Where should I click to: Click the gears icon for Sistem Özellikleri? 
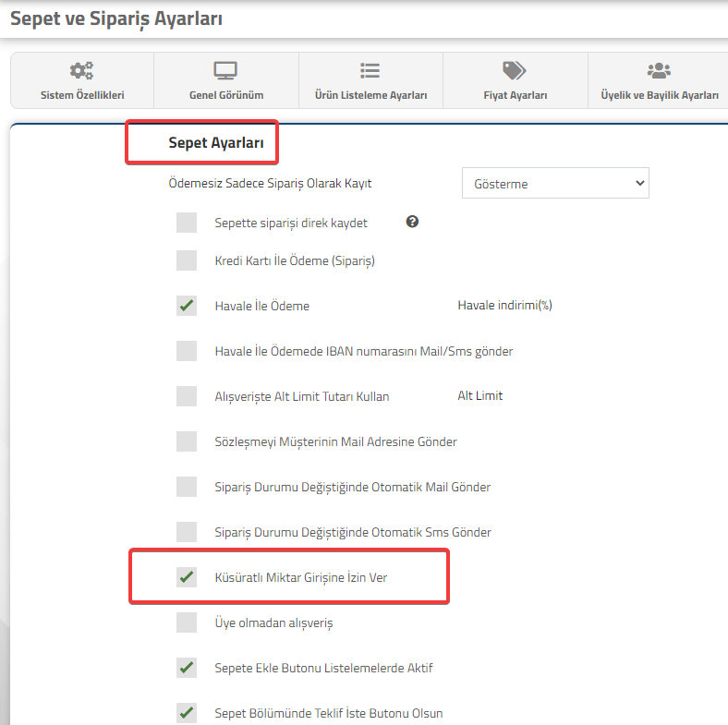81,70
